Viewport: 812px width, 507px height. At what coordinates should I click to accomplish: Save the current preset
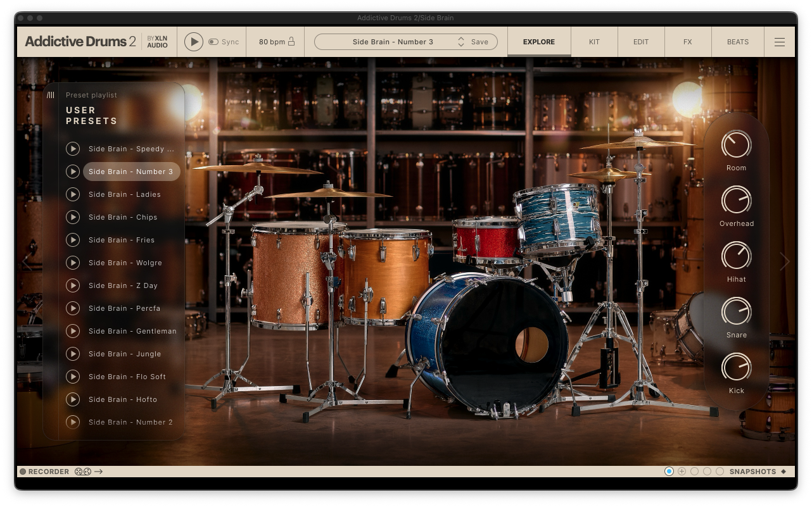479,42
